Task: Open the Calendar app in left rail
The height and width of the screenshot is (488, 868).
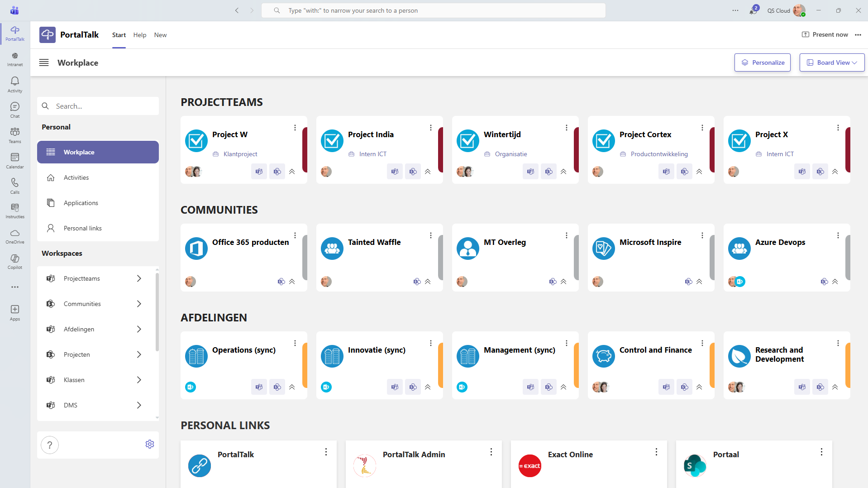Action: pos(15,160)
